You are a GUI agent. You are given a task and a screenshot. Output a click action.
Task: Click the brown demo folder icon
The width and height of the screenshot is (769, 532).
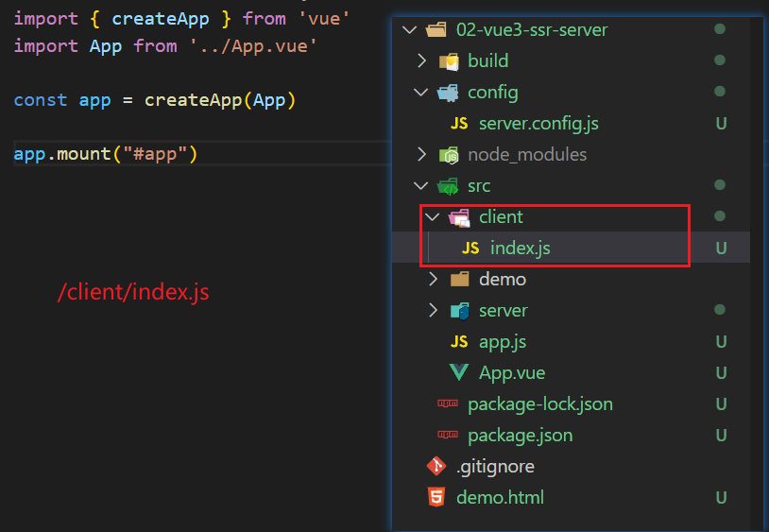tap(459, 280)
